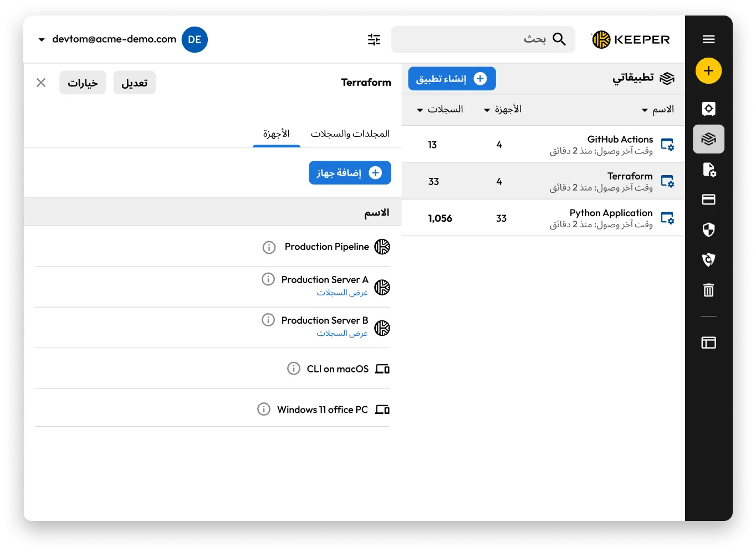The width and height of the screenshot is (756, 552).
Task: Show info for Production Server B
Action: click(x=268, y=320)
